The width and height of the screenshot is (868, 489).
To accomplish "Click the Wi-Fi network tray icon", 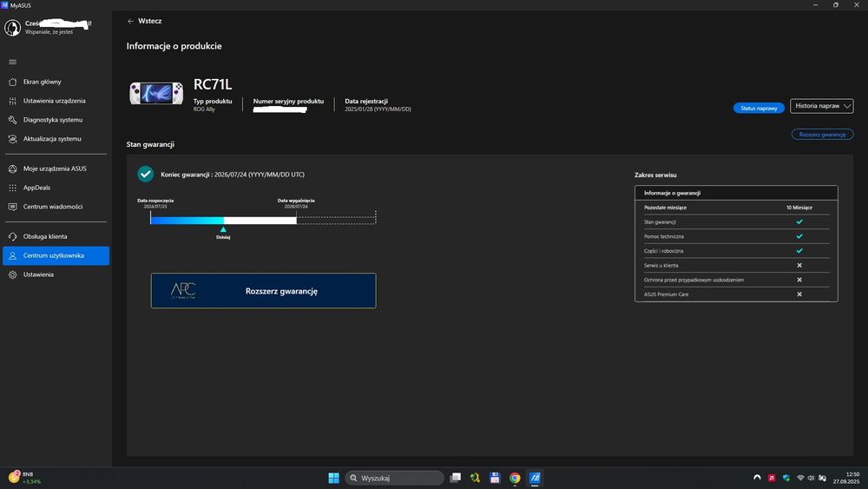I will (x=800, y=478).
